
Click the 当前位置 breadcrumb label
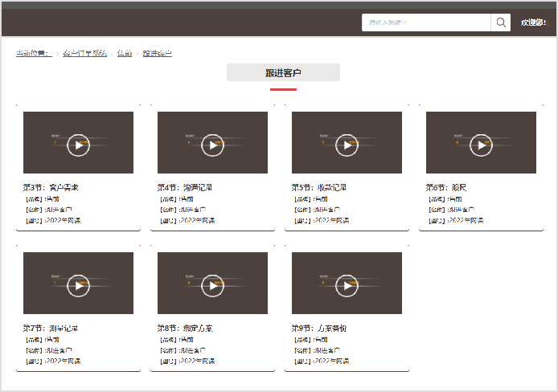(x=33, y=54)
